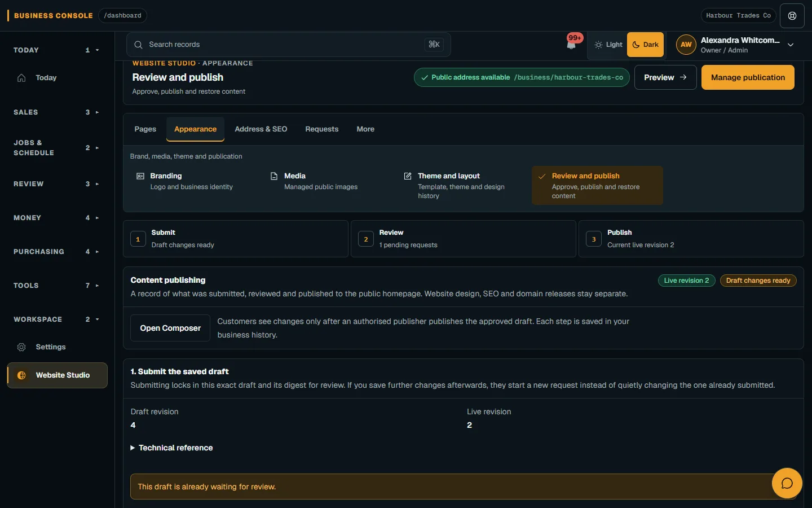The width and height of the screenshot is (812, 508).
Task: Open the Pages tab
Action: click(145, 129)
